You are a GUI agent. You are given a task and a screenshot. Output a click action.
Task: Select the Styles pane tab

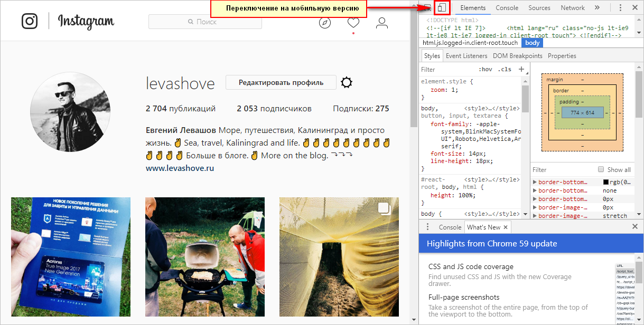click(432, 56)
